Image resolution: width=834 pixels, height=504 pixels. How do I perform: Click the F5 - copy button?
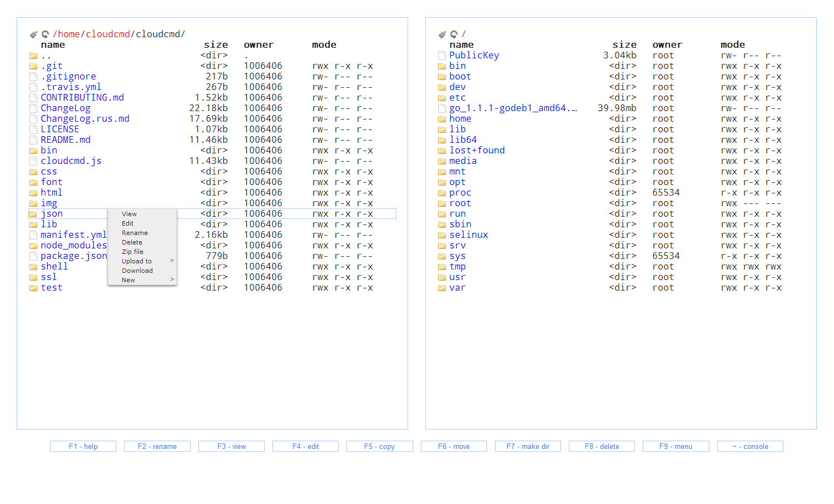pos(380,446)
